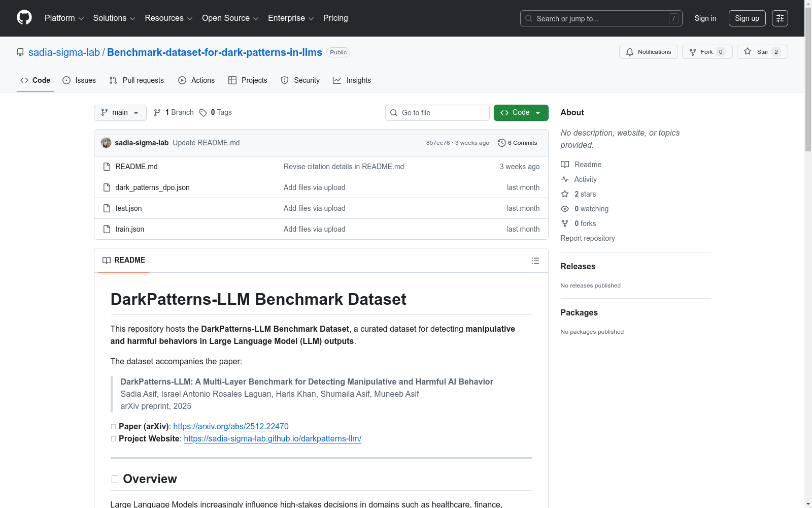Click the sadia-sigma-lab avatar in commit row
This screenshot has width=812, height=508.
pyautogui.click(x=106, y=143)
